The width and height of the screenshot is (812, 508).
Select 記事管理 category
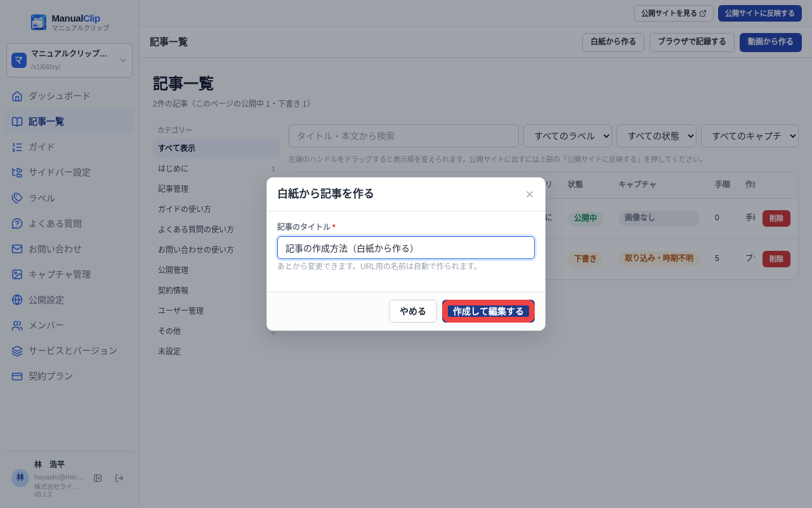point(216,189)
